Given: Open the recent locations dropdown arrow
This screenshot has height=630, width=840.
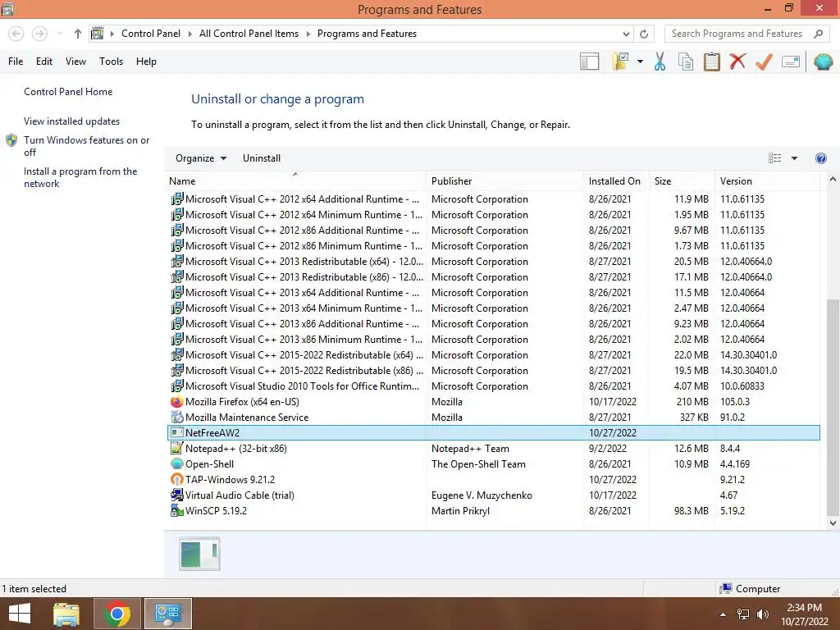Looking at the screenshot, I should (x=59, y=34).
